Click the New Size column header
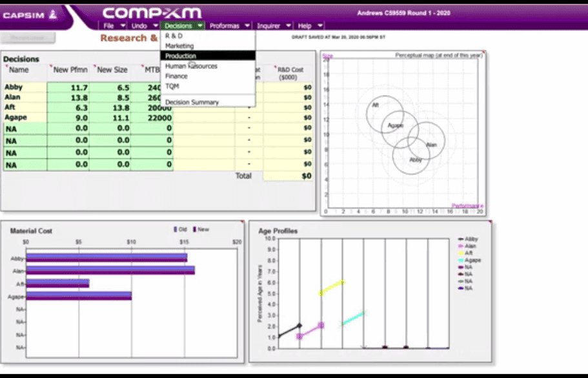The height and width of the screenshot is (378, 588). (x=112, y=70)
